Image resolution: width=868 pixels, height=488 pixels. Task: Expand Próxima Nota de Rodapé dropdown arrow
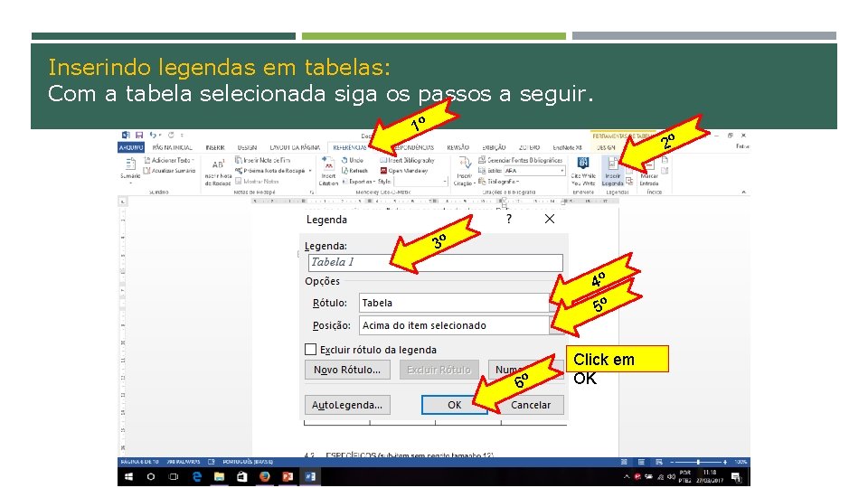(310, 171)
